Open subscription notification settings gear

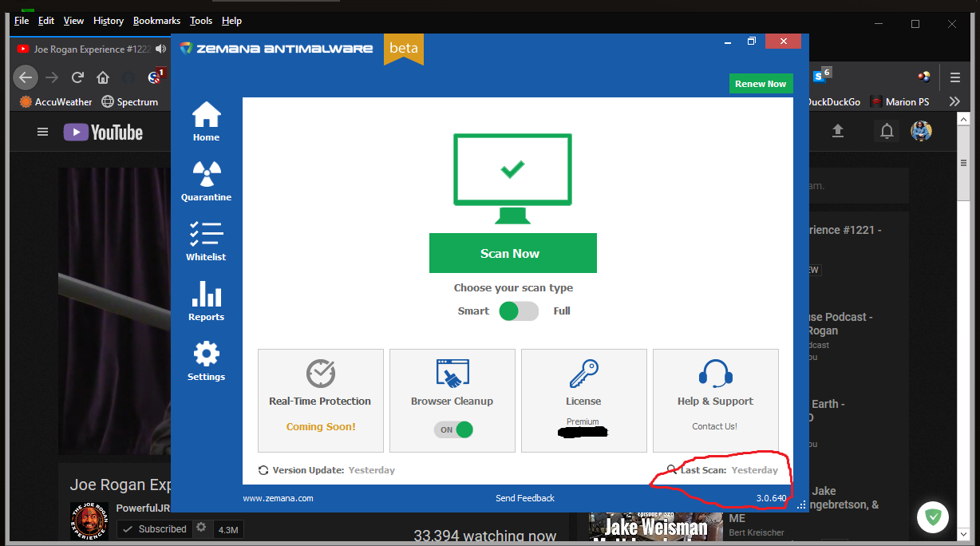pos(201,528)
